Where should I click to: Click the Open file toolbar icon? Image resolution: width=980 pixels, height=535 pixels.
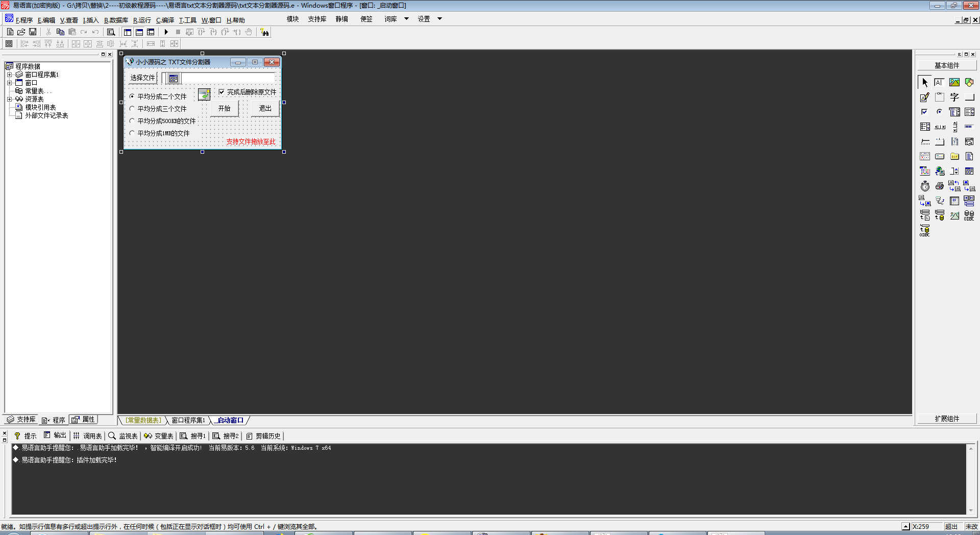tap(21, 32)
